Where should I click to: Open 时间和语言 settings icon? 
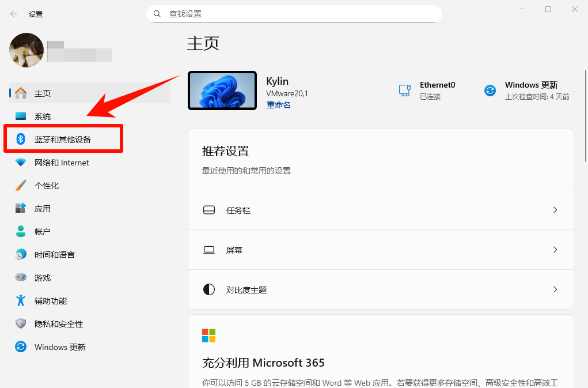pyautogui.click(x=21, y=254)
